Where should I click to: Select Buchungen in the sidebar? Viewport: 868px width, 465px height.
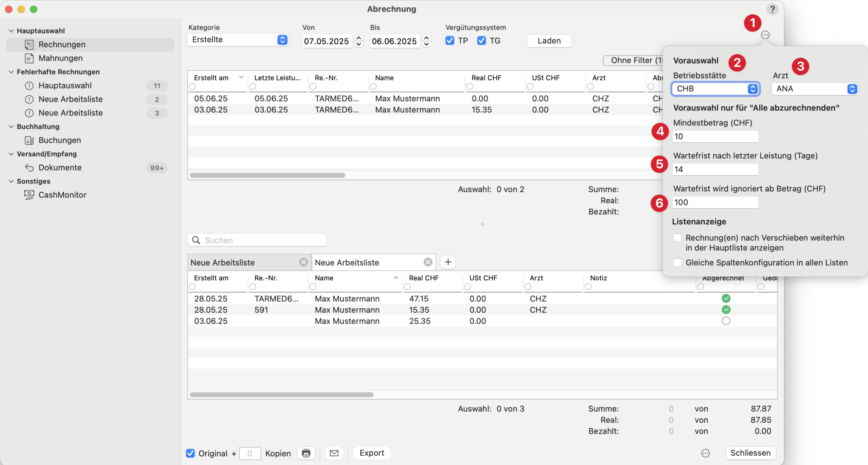point(90,140)
